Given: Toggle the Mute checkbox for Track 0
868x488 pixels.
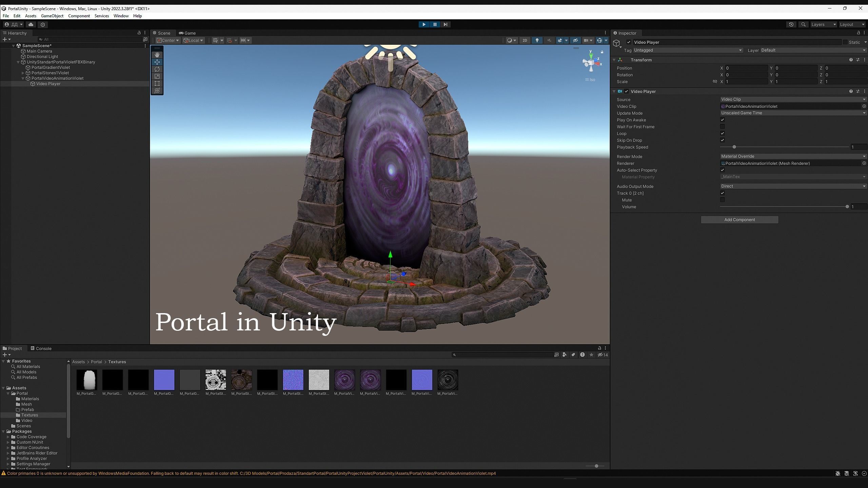Looking at the screenshot, I should point(722,200).
